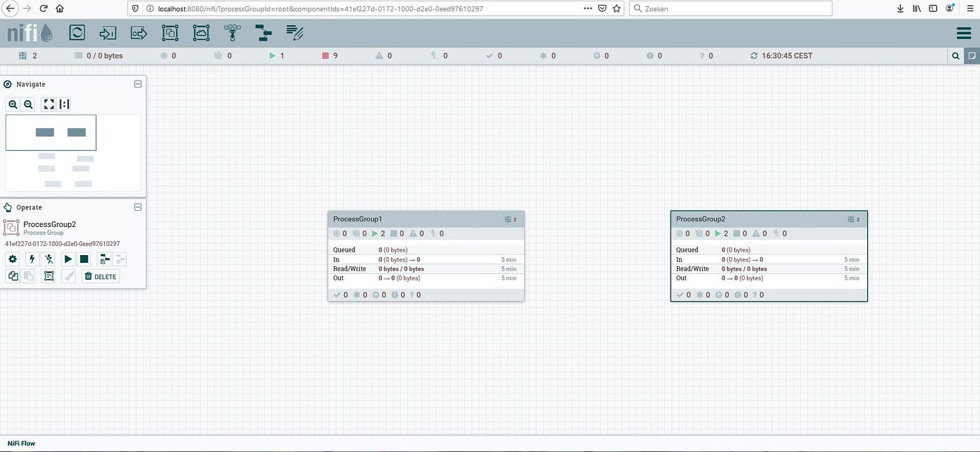Open page actions ellipsis in address bar
This screenshot has width=980, height=452.
click(x=588, y=8)
